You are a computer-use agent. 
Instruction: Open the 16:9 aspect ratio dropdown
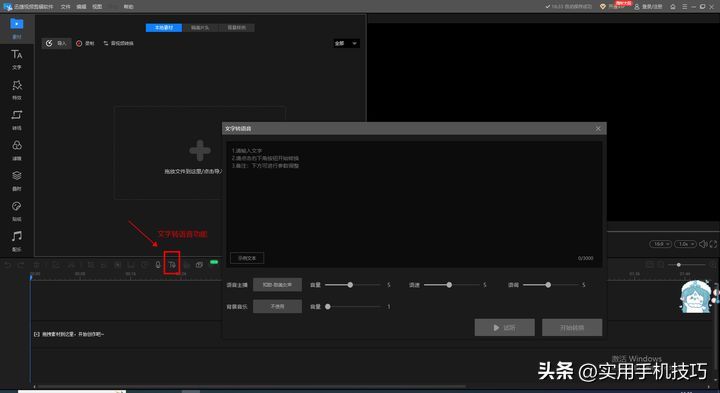tap(661, 244)
